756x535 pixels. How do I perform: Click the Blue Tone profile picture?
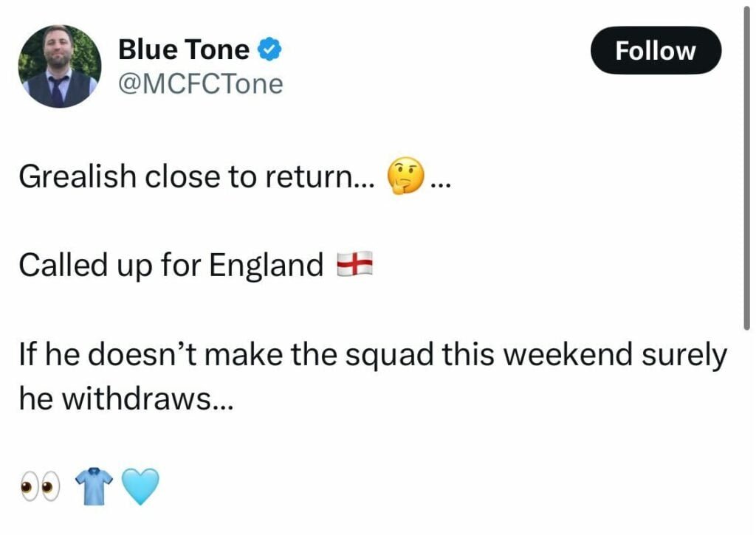coord(59,66)
